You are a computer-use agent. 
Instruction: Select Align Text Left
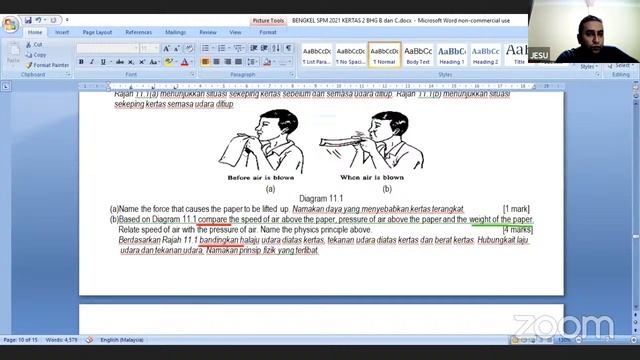click(x=205, y=62)
